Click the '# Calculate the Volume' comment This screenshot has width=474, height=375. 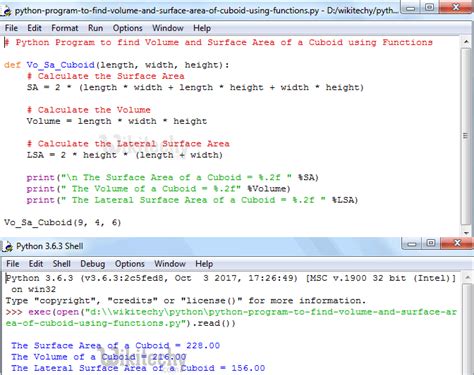pyautogui.click(x=89, y=110)
